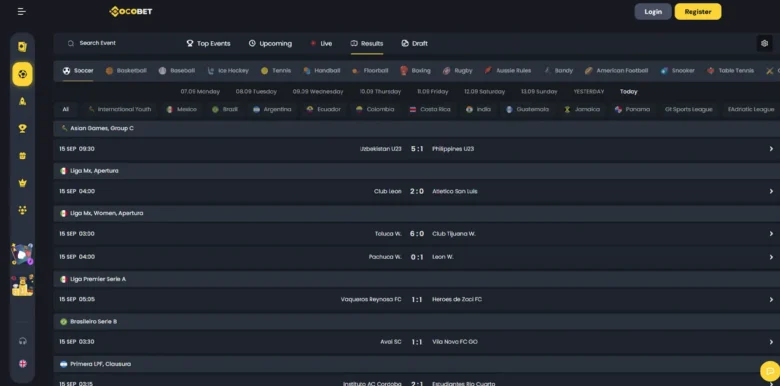Screen dimensions: 780x386
Task: Open the bet slip sidebar icon
Action: coord(22,47)
